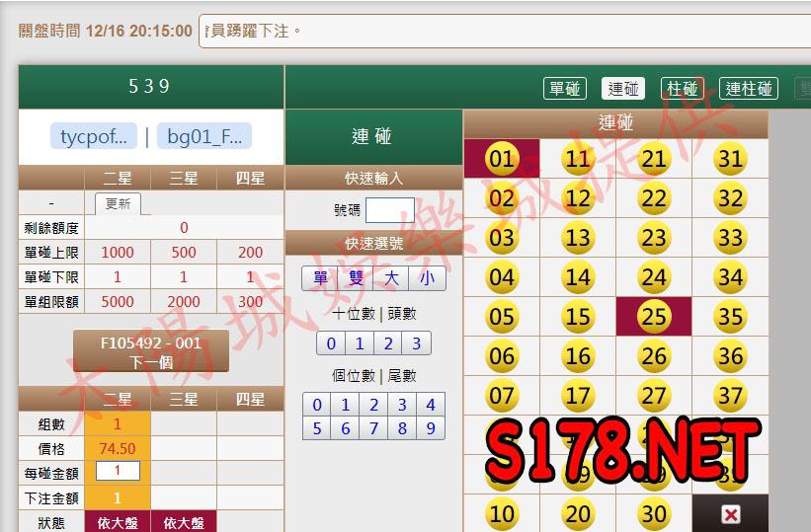Select number ball 10
This screenshot has width=811, height=532.
[x=502, y=514]
